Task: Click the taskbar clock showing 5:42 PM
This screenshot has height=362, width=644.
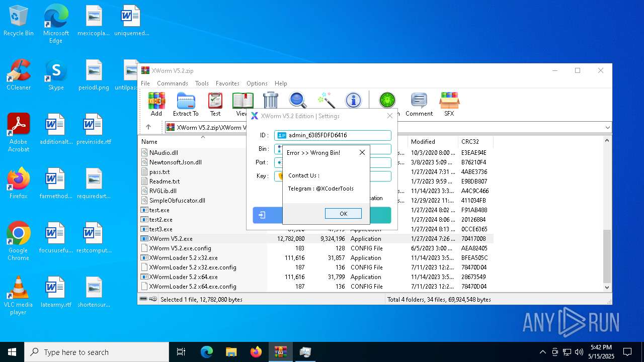Action: click(x=601, y=352)
